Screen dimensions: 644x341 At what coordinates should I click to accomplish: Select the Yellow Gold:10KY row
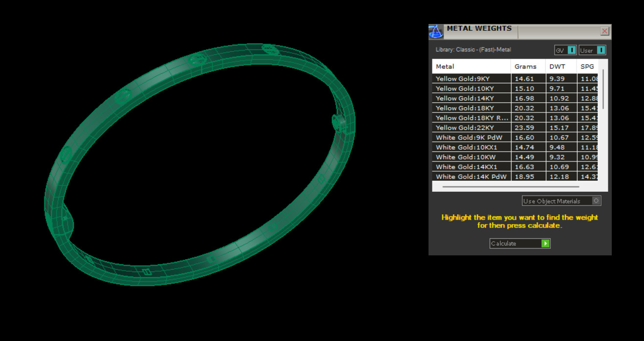(515, 89)
